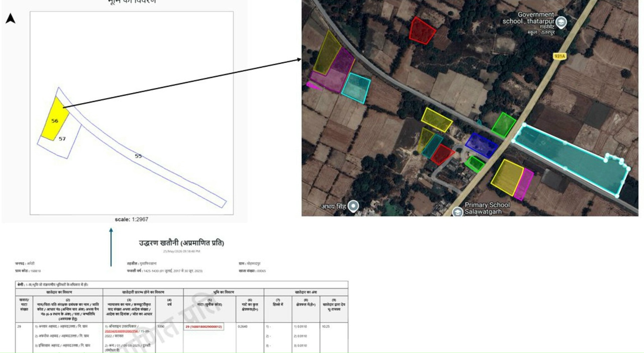Click the खातेदारी प्रारम्भ होने का विवरण header
The height and width of the screenshot is (353, 644).
click(x=143, y=292)
